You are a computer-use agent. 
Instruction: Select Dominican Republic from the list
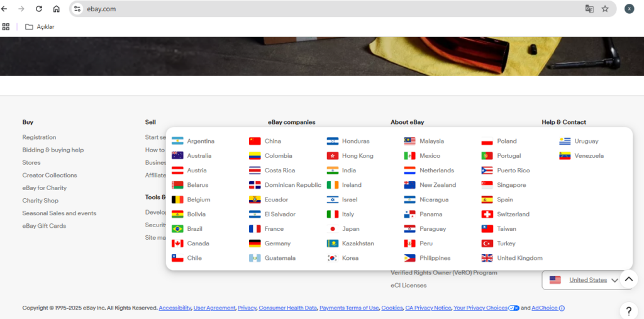293,185
